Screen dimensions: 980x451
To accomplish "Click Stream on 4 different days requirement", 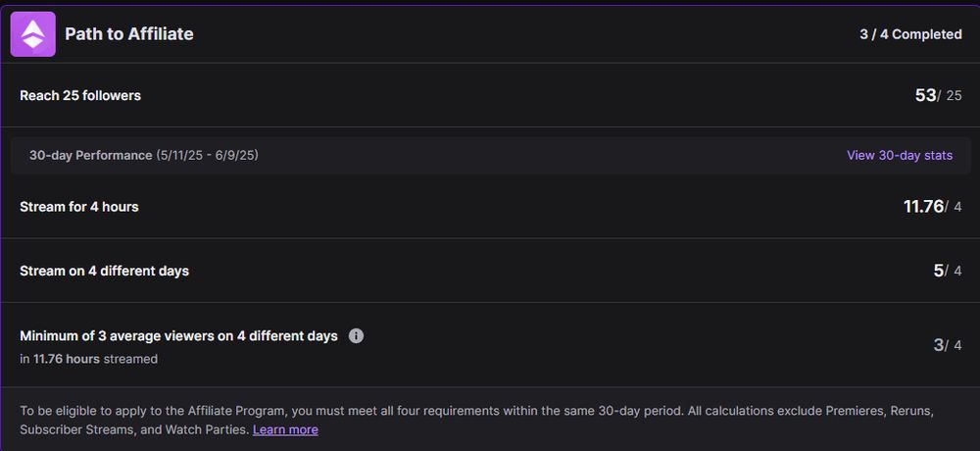I will pyautogui.click(x=105, y=271).
